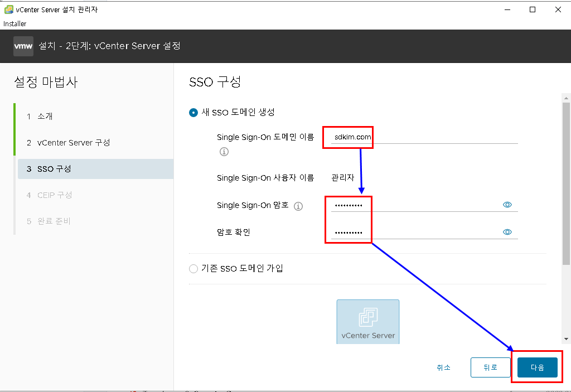
Task: Click the vCenter Server installer title bar icon
Action: click(9, 9)
